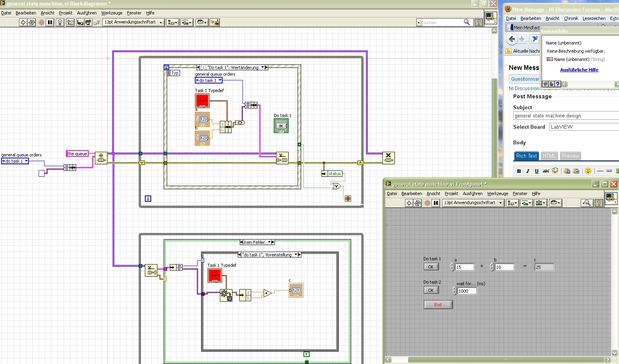619x364 pixels.
Task: Click the Enqueue Element node in event case
Action: click(x=282, y=158)
